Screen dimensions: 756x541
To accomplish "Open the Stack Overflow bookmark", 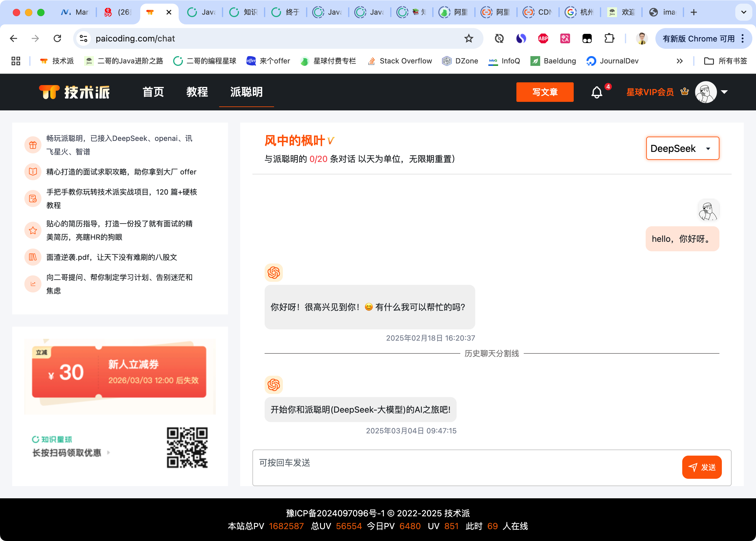I will coord(399,61).
